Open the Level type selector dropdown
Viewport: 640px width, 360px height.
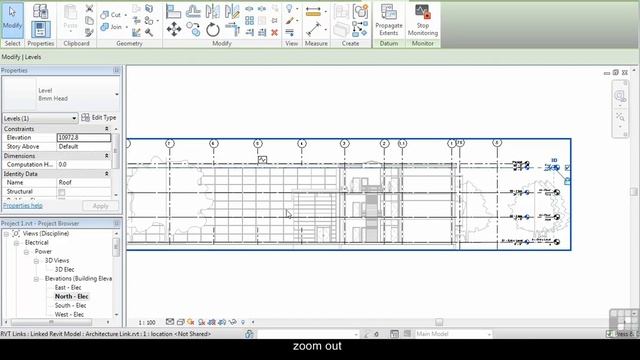coord(117,94)
